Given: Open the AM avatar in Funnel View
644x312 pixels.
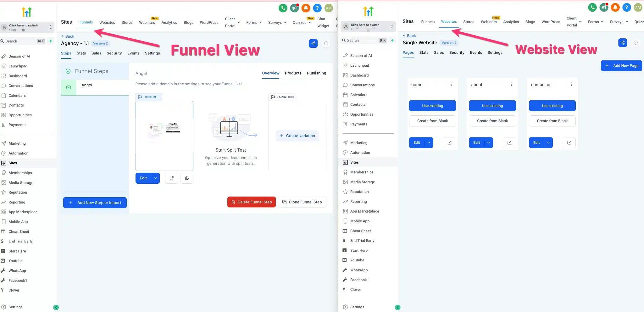Looking at the screenshot, I should click(329, 8).
